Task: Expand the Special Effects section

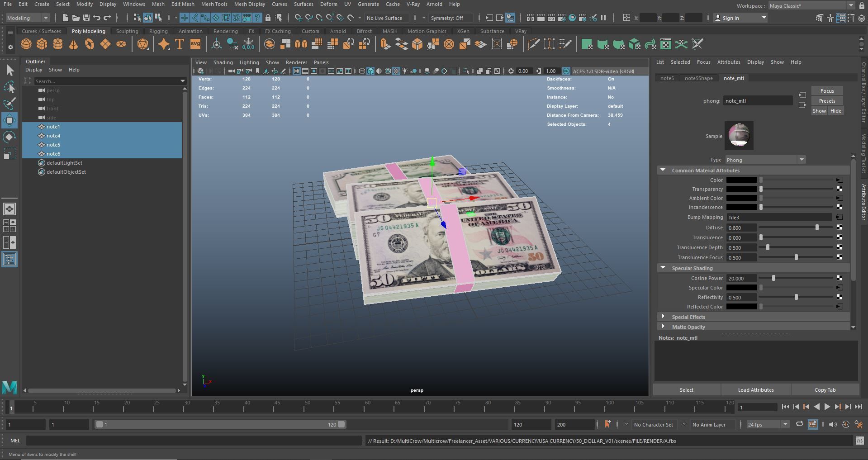Action: pyautogui.click(x=663, y=317)
